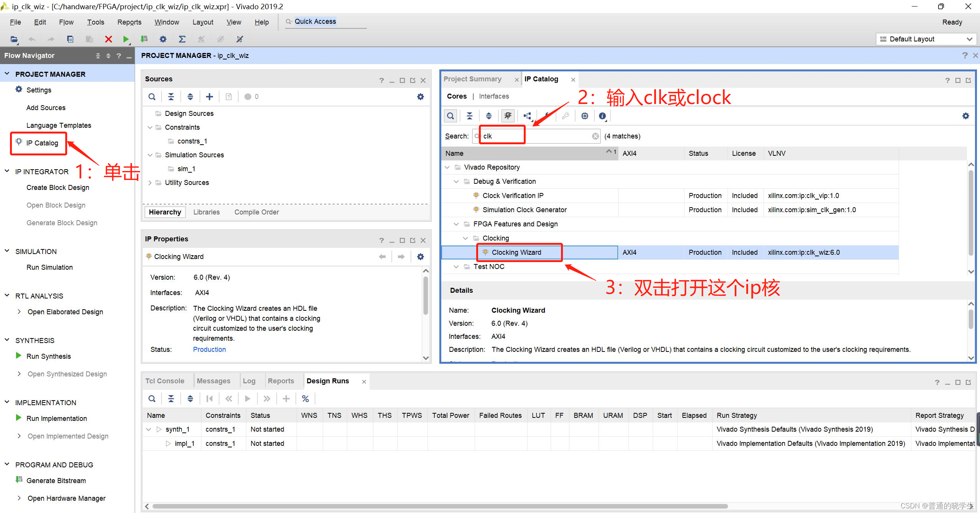Click the percent icon in Design Runs toolbar
This screenshot has height=513, width=980.
pyautogui.click(x=305, y=399)
